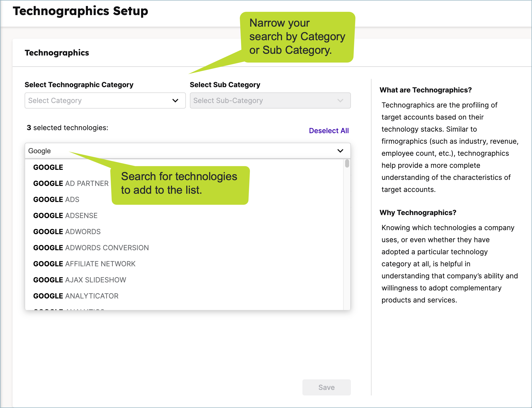Click the Deselect All link

click(x=329, y=130)
